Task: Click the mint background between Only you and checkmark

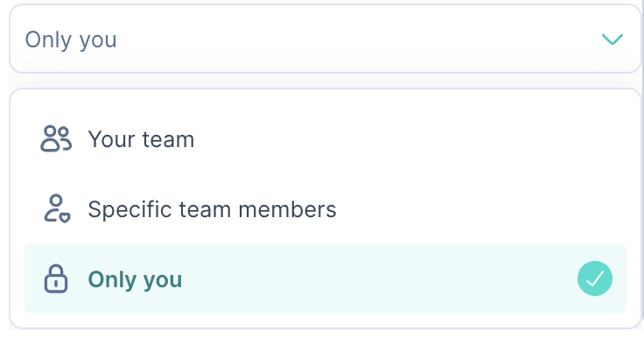Action: pos(378,278)
